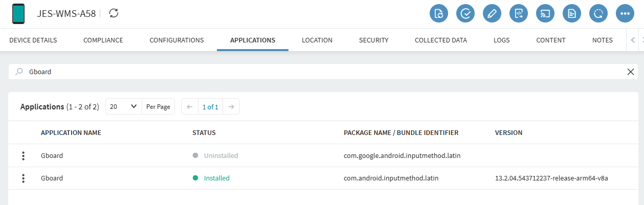Click the check-in circular checkmark icon
The width and height of the screenshot is (644, 205).
click(465, 14)
